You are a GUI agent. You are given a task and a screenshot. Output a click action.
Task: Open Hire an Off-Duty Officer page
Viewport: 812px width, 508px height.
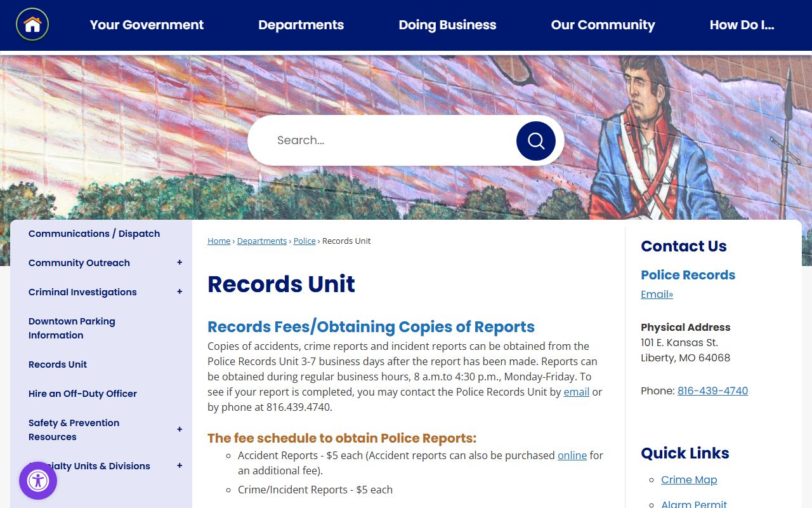(82, 394)
